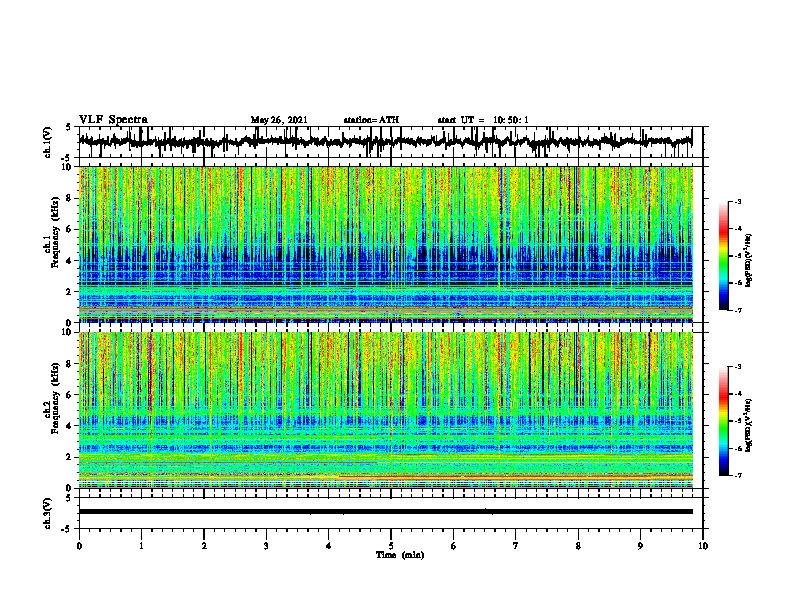Image resolution: width=792 pixels, height=612 pixels.
Task: Click the ch.1 color bar log(PSD) label
Action: [748, 260]
